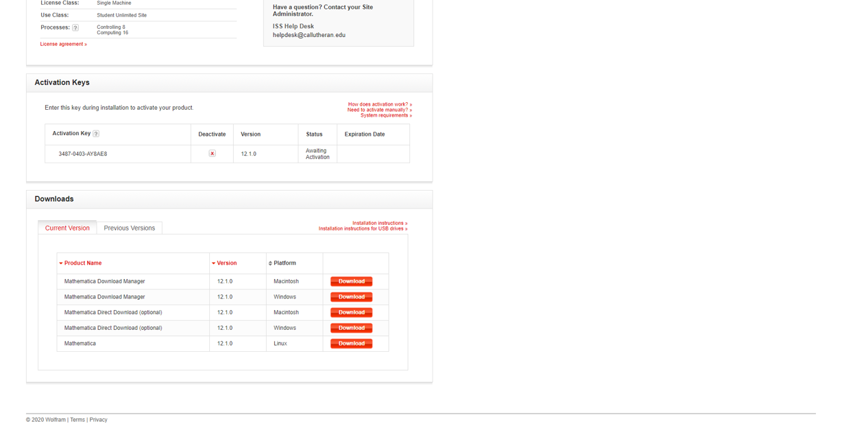Click Mathematica Linux row product name
Screen dimensions: 868x428
(80, 344)
